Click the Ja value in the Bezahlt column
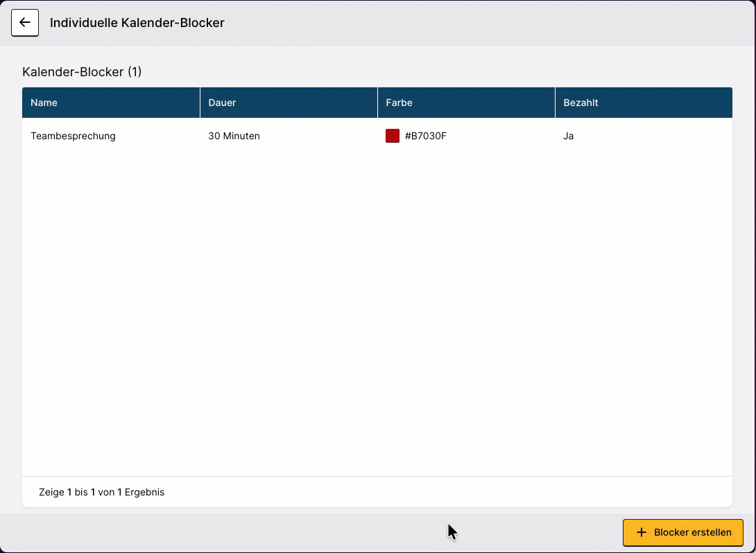The image size is (756, 553). click(569, 136)
